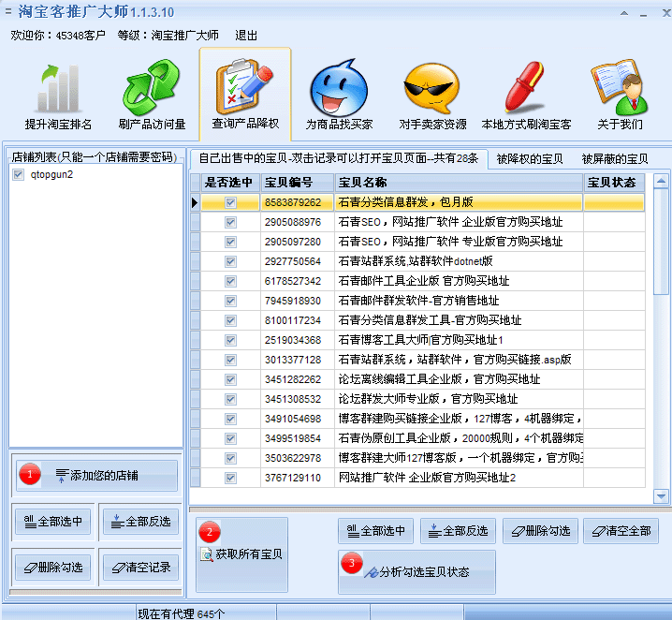Image resolution: width=672 pixels, height=620 pixels.
Task: Click shop list 全部选中 button
Action: pos(52,522)
